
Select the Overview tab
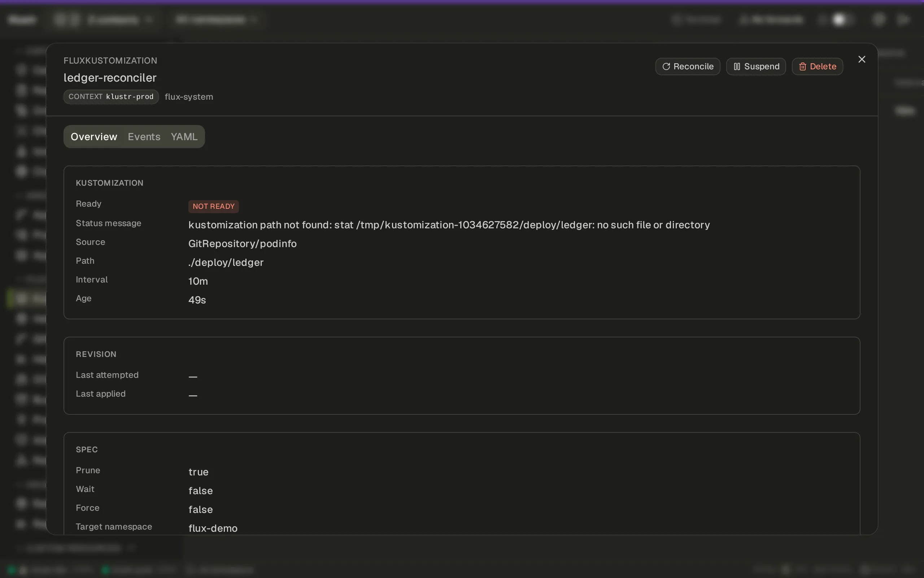[x=94, y=137]
